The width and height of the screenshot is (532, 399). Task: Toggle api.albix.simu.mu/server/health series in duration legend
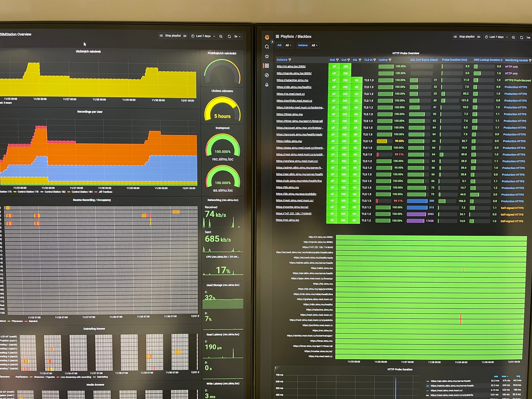pyautogui.click(x=450, y=381)
